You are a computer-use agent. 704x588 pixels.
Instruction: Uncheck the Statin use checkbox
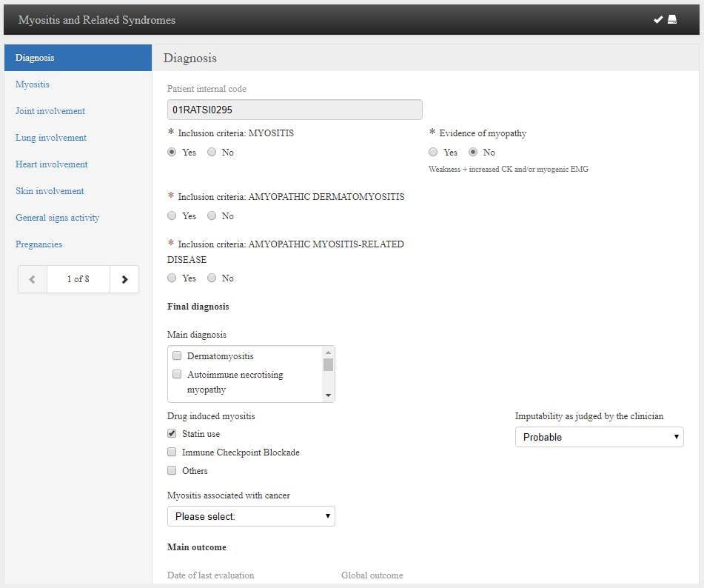[x=172, y=434]
